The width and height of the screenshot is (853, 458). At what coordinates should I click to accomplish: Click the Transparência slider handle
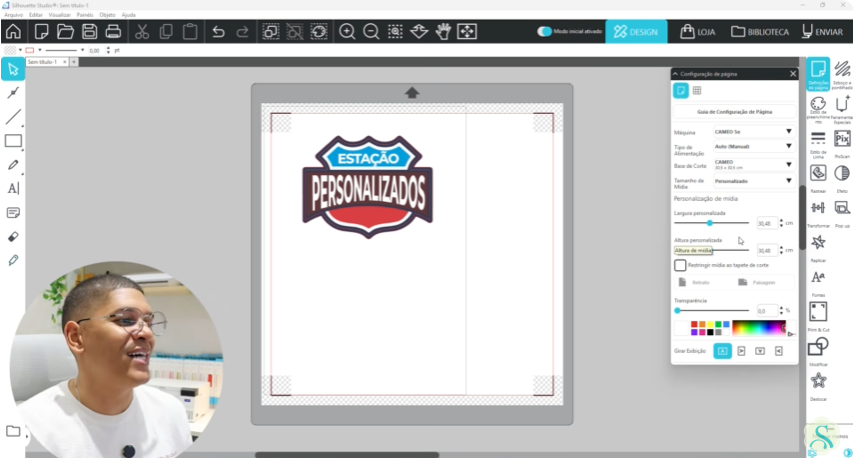(677, 310)
